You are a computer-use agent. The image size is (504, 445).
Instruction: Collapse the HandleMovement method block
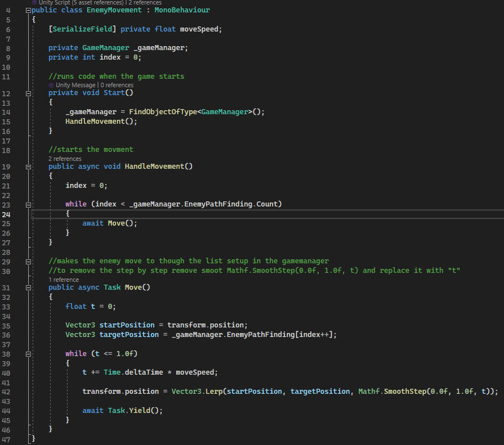pyautogui.click(x=28, y=167)
